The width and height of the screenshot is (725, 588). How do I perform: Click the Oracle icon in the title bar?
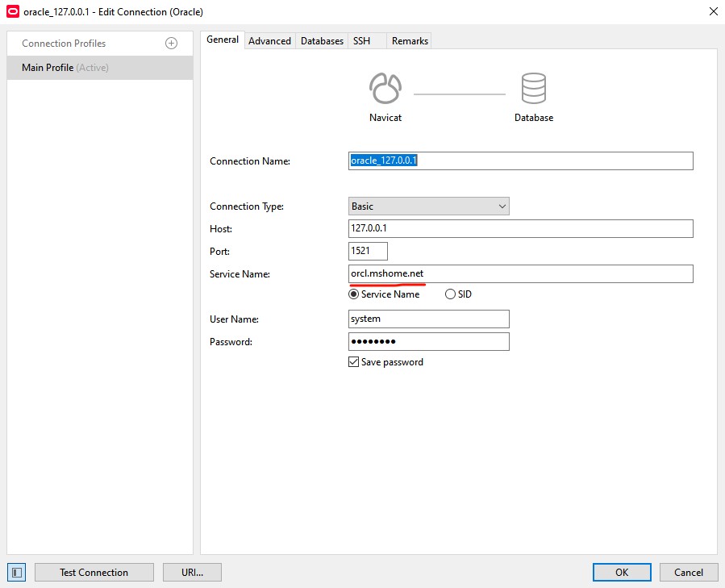pos(12,11)
